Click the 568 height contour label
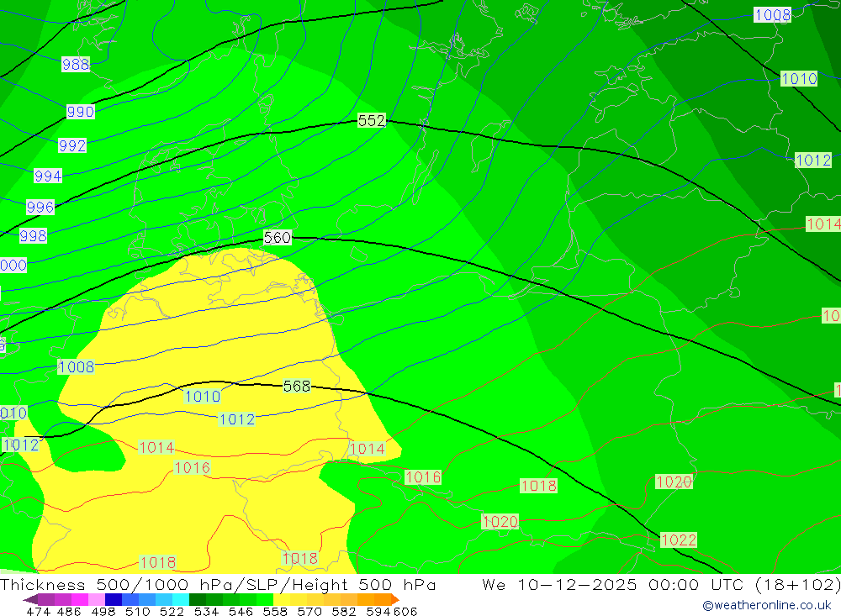Viewport: 841px width, 616px height. click(x=297, y=386)
